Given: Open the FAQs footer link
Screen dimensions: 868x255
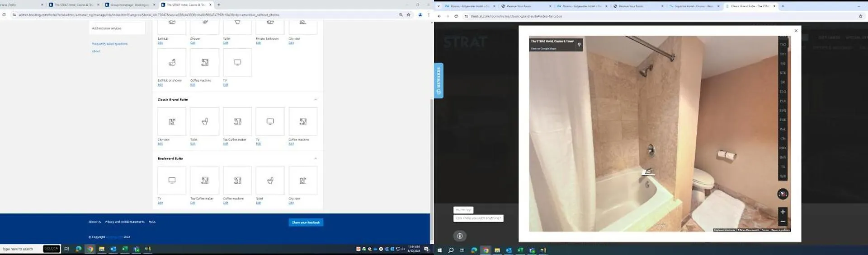Looking at the screenshot, I should 152,222.
